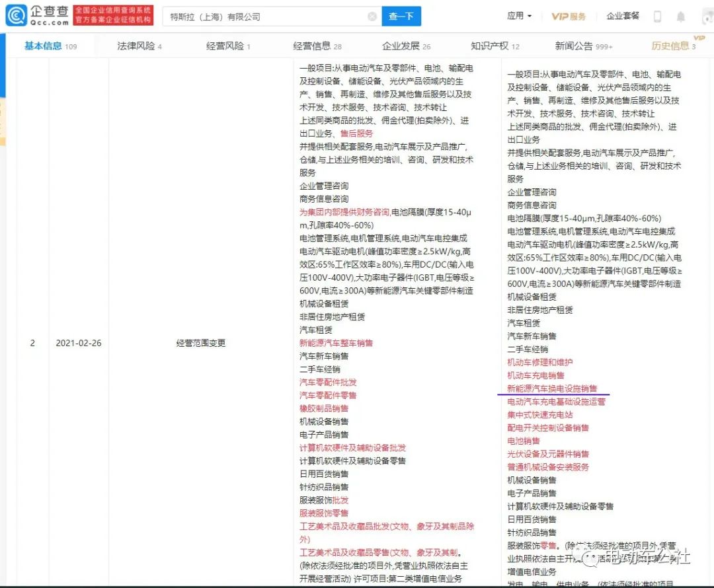This screenshot has height=588, width=714.
Task: Click the 查一下 search button
Action: pos(401,17)
